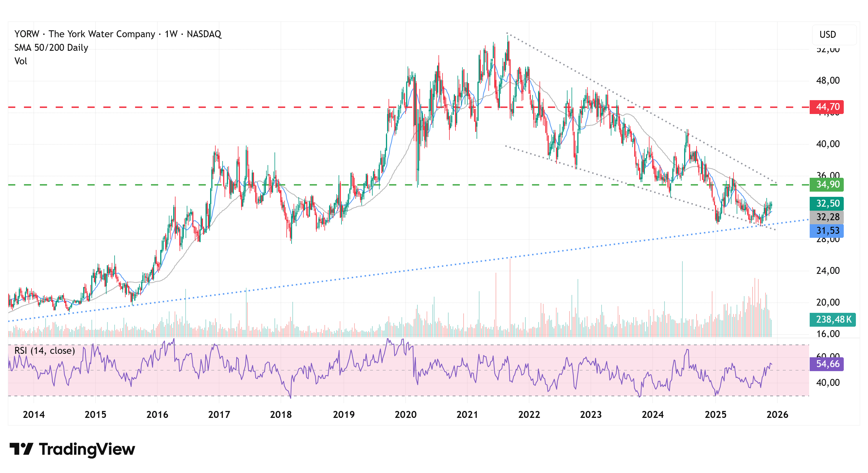Open the USD currency selector

834,35
